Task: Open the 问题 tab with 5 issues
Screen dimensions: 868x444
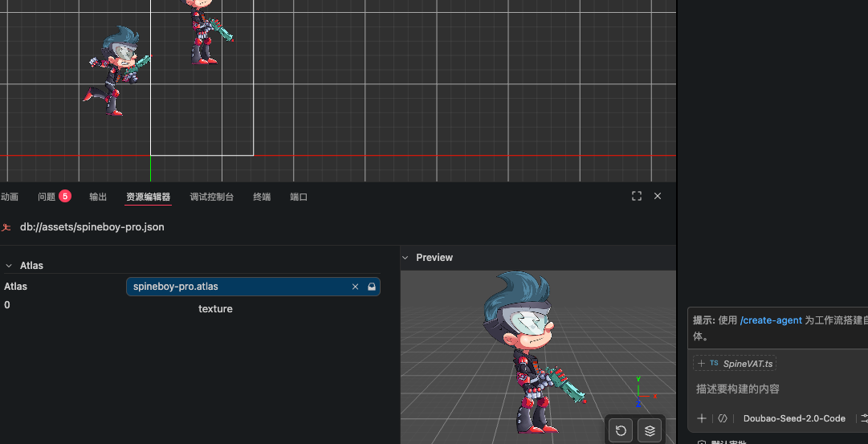Action: 55,197
